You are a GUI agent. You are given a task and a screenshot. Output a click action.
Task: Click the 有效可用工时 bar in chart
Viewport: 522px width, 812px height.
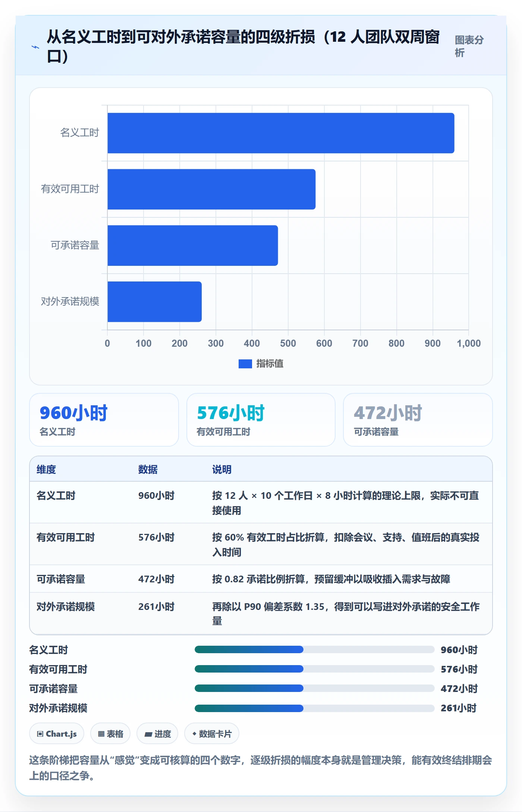211,189
